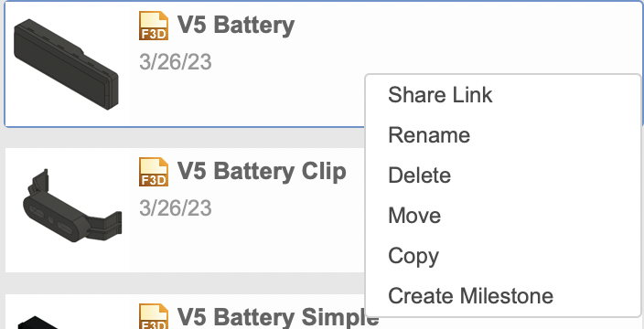Click the V5 Battery Simple file title
The image size is (644, 329).
pyautogui.click(x=278, y=317)
